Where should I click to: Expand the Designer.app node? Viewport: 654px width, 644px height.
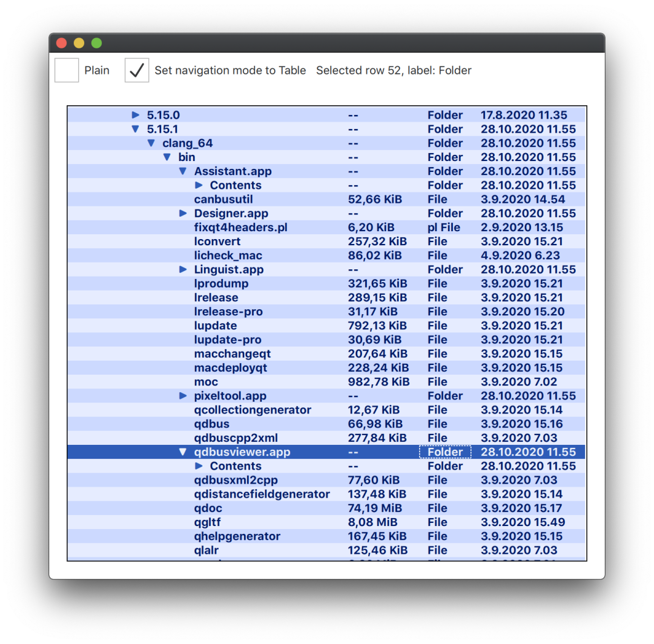[x=183, y=213]
